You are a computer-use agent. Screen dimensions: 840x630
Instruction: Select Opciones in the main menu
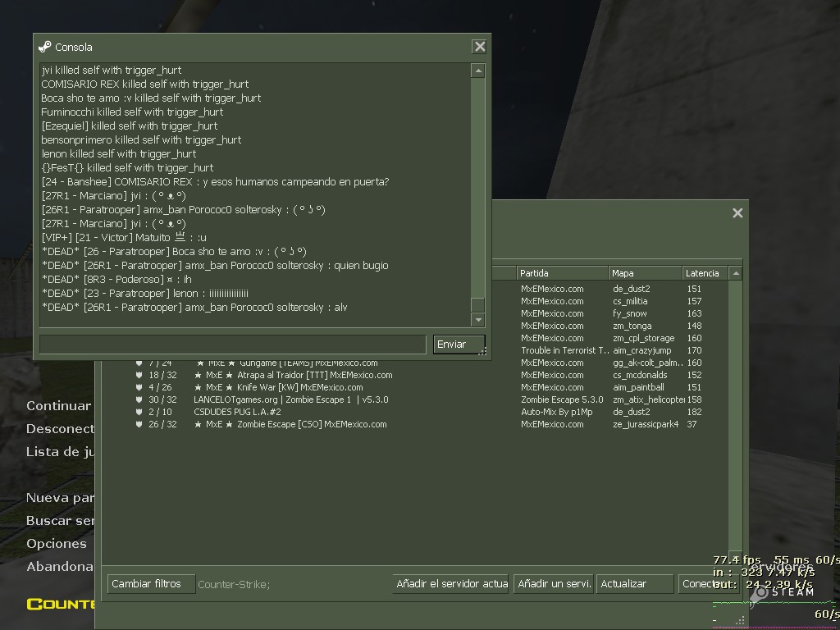tap(57, 544)
